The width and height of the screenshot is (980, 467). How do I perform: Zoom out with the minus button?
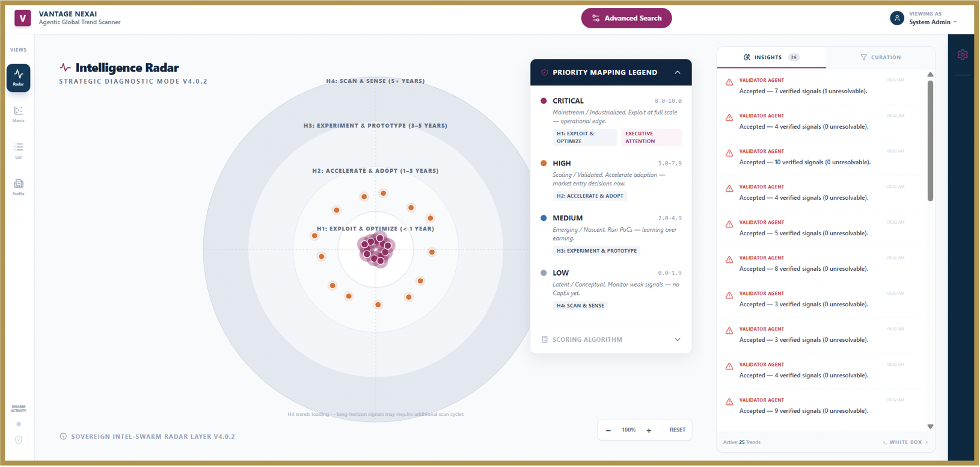pyautogui.click(x=608, y=430)
